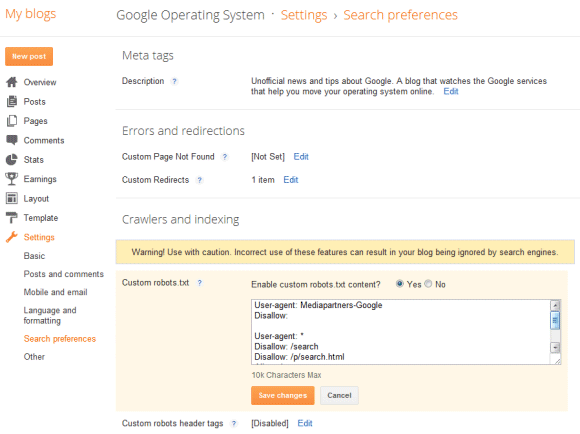Cancel the robots.txt edit
The height and width of the screenshot is (434, 580).
[x=339, y=395]
